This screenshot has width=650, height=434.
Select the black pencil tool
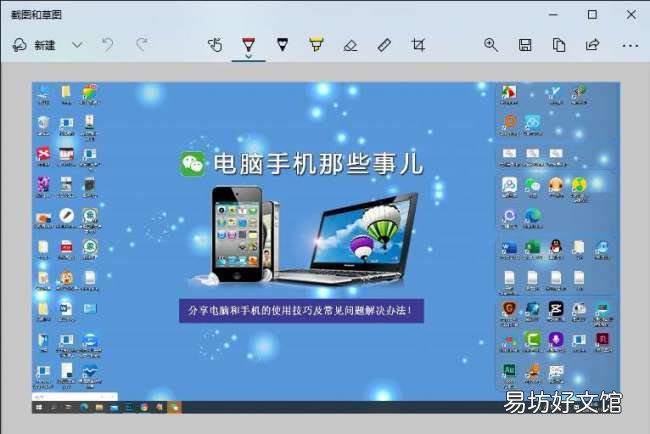282,44
